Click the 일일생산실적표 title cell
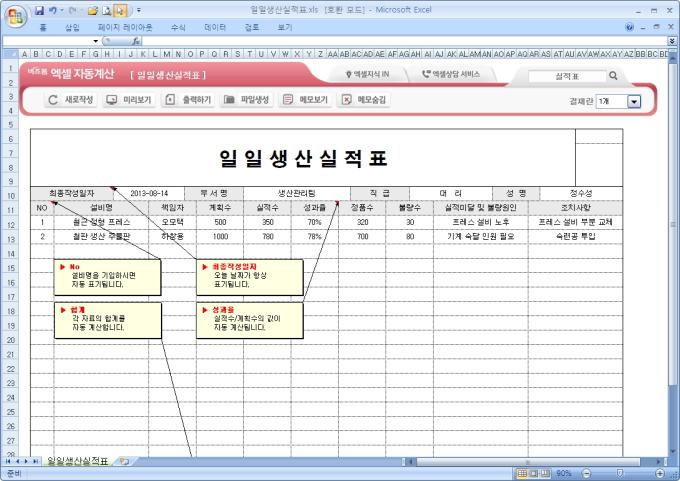Screen dimensions: 680x481 tap(303, 158)
